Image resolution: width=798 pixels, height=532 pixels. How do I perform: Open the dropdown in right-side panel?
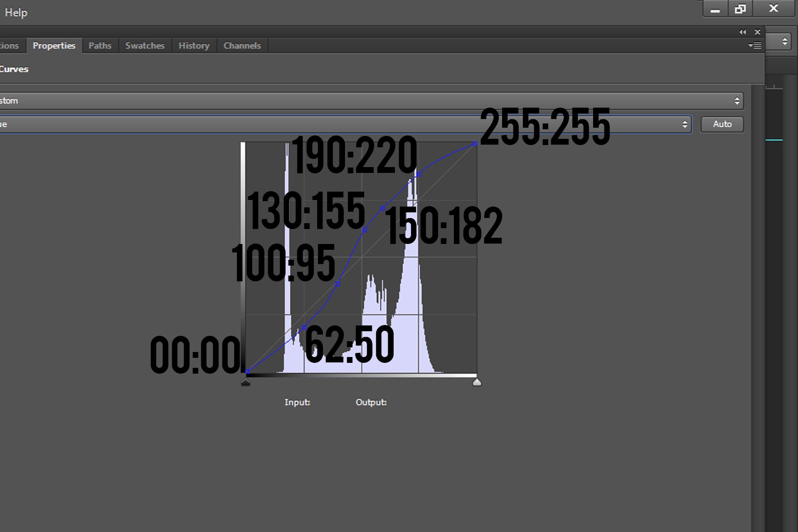point(778,41)
